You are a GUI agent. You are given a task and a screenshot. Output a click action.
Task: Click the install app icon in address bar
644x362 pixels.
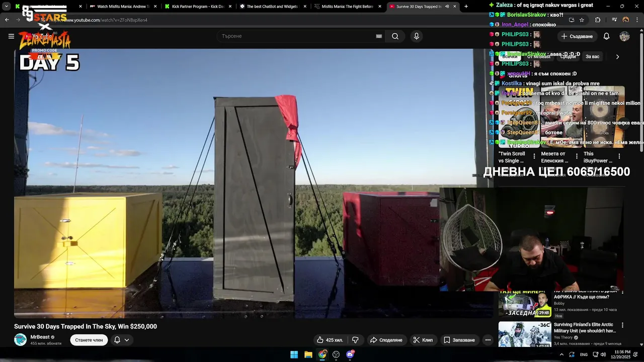pos(572,20)
